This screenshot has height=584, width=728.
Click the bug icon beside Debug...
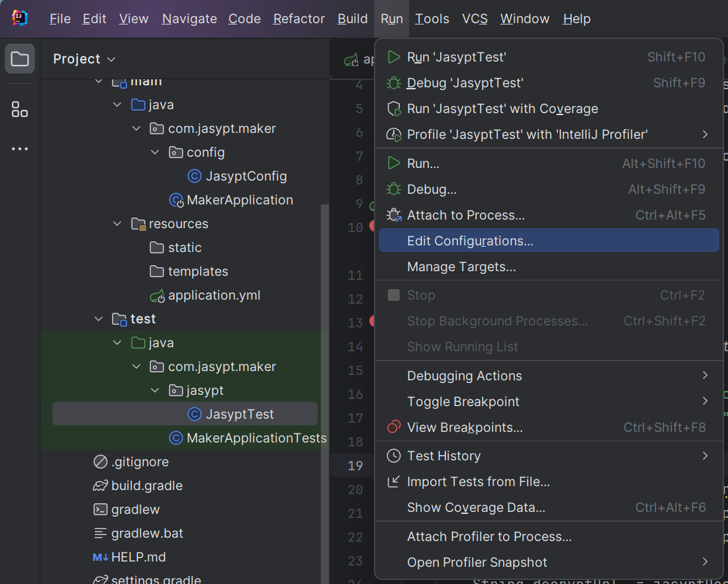tap(394, 189)
